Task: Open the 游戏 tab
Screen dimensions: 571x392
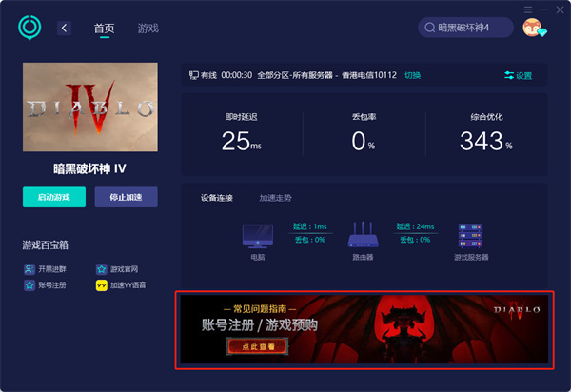Action: (148, 29)
